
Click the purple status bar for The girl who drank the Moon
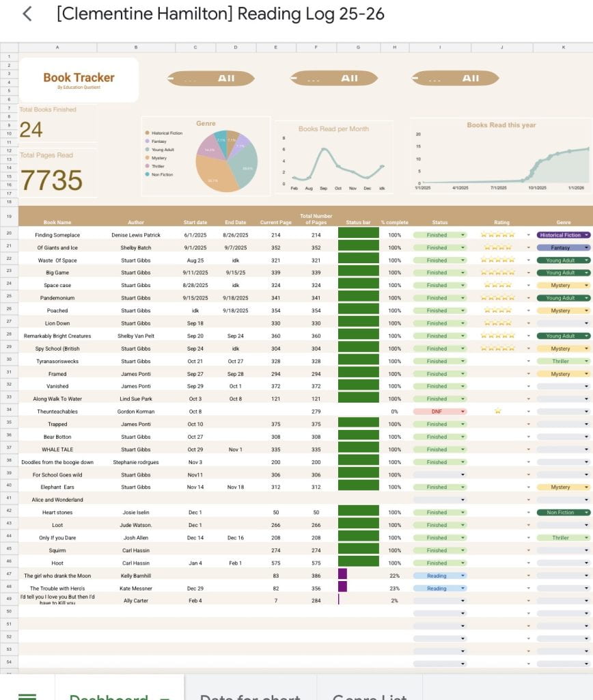[x=342, y=576]
